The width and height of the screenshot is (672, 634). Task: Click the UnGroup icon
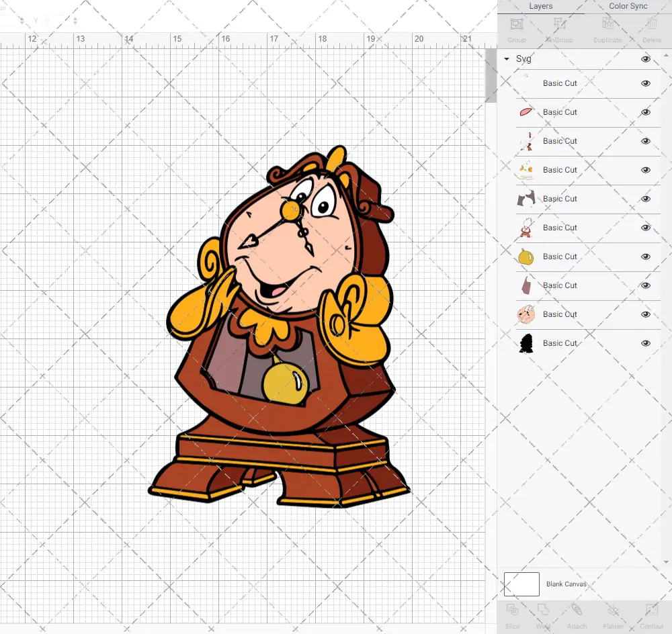coord(560,24)
